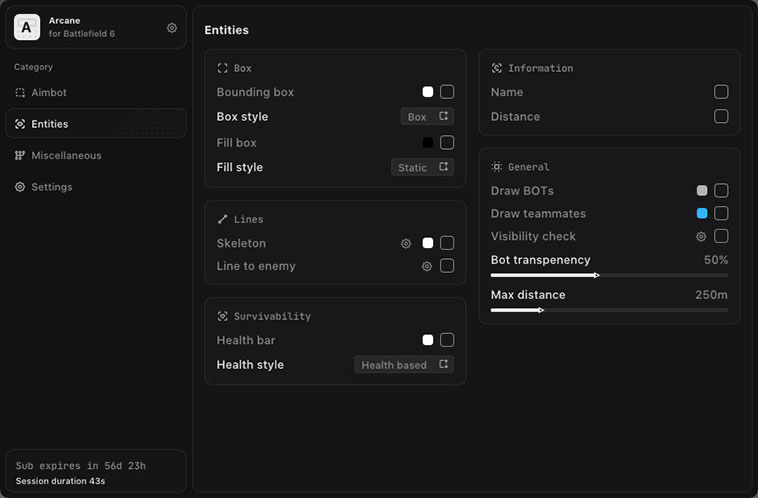Viewport: 758px width, 498px height.
Task: Click the Miscellaneous sidebar icon
Action: coord(20,156)
